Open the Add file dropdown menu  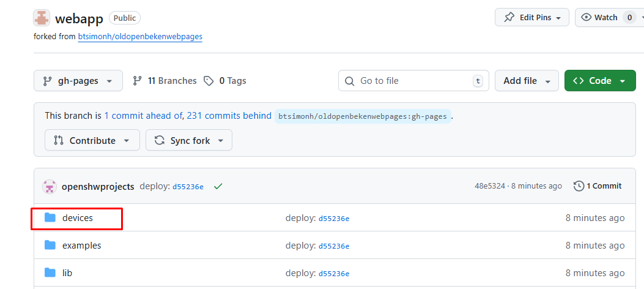(527, 81)
